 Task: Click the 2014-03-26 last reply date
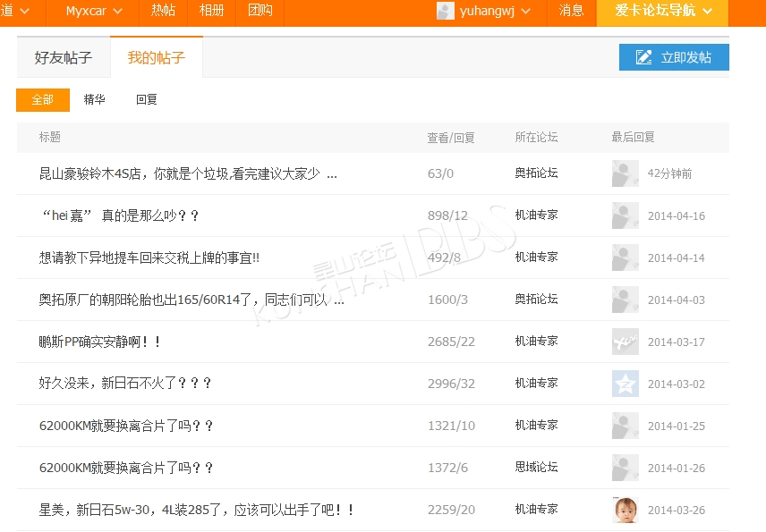point(677,510)
